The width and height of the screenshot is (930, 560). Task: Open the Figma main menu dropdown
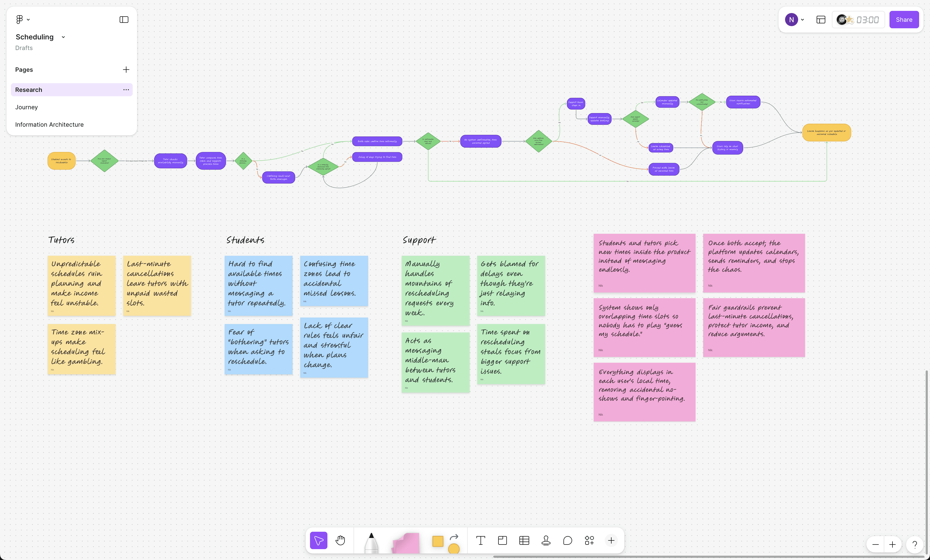pos(22,20)
